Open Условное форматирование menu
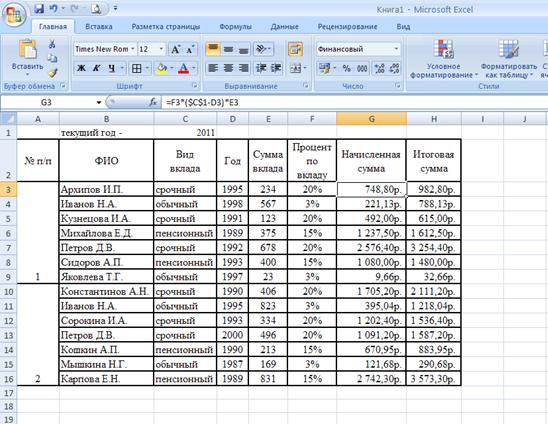 443,59
